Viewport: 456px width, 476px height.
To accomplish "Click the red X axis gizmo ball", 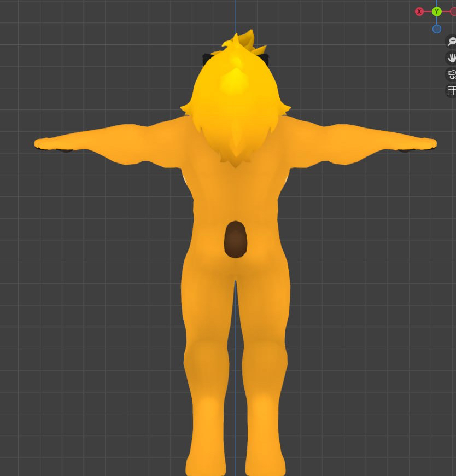I will [419, 11].
